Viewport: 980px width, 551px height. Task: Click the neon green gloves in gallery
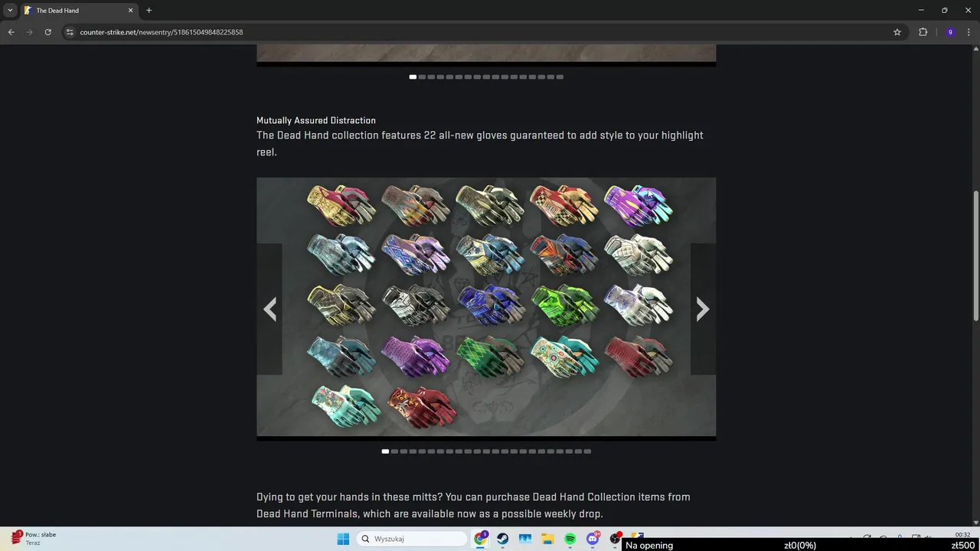[564, 304]
